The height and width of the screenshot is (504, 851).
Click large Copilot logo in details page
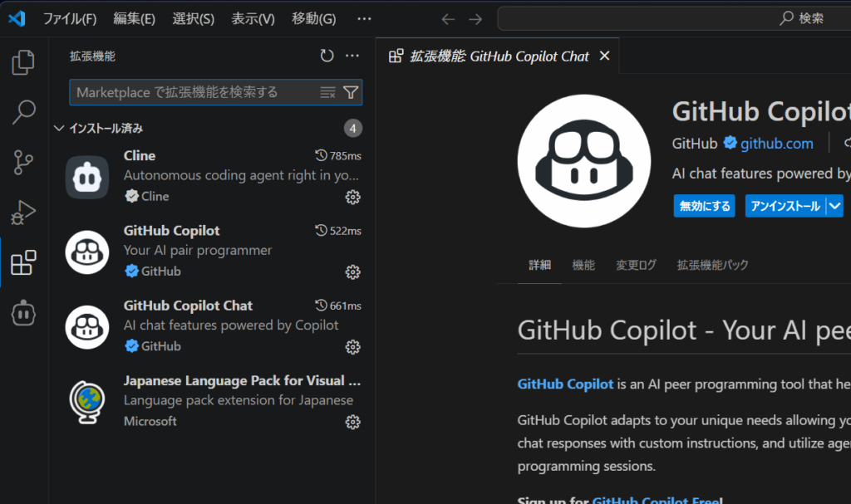click(x=584, y=161)
